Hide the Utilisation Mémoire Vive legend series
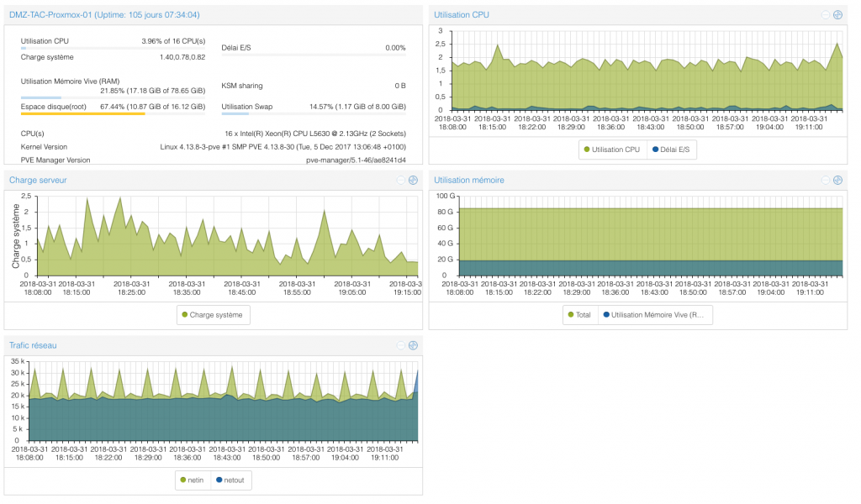This screenshot has height=504, width=861. point(656,315)
